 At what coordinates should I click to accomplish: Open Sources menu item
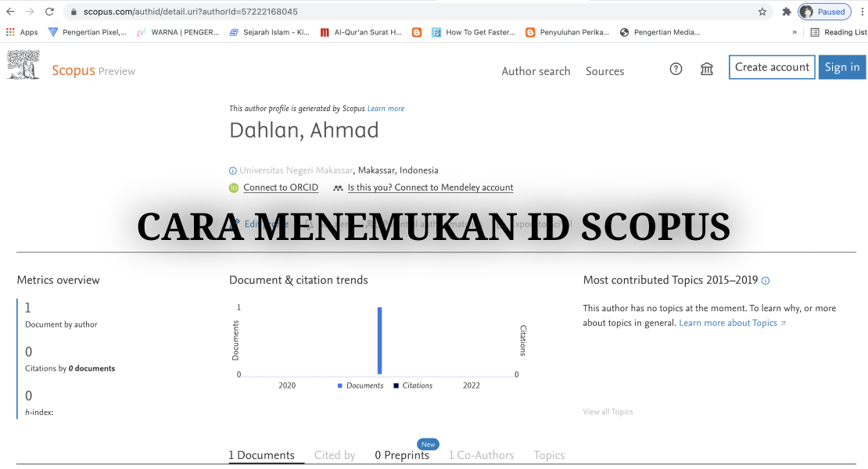pyautogui.click(x=604, y=71)
